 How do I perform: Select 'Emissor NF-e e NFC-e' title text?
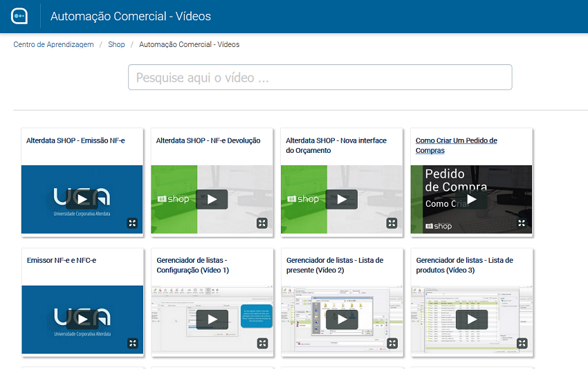[62, 260]
